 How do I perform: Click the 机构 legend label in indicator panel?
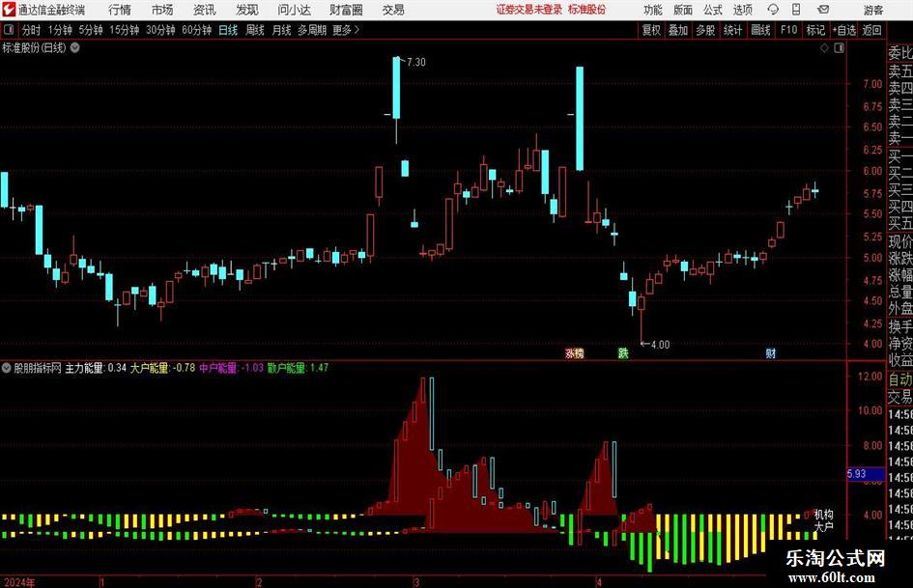823,514
